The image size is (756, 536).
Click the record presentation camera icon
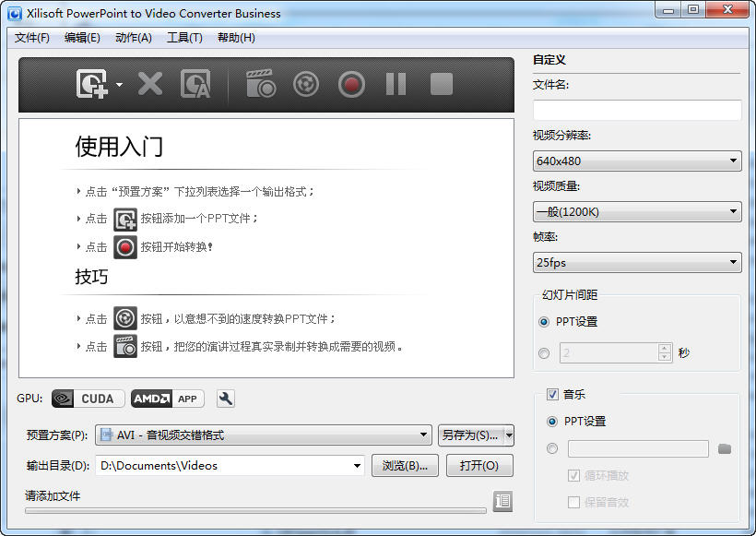(x=260, y=84)
